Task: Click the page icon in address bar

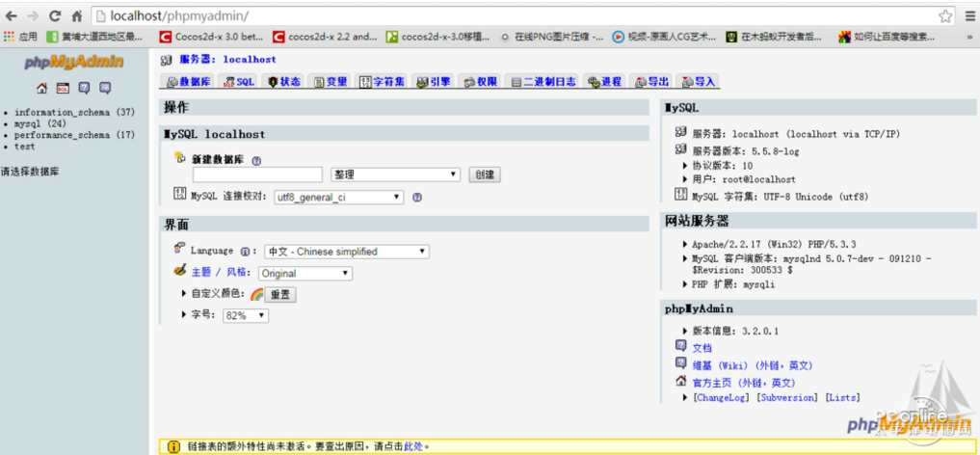Action: [100, 15]
